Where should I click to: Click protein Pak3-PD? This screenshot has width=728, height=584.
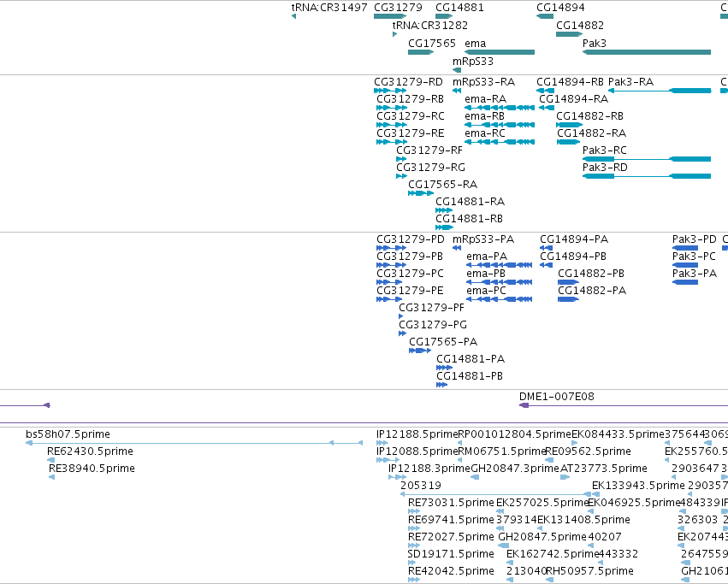[x=695, y=239]
